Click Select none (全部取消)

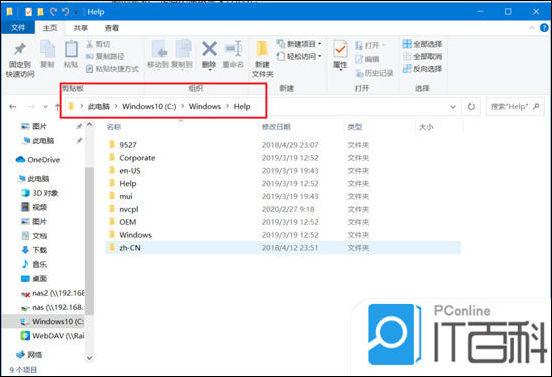coord(422,56)
